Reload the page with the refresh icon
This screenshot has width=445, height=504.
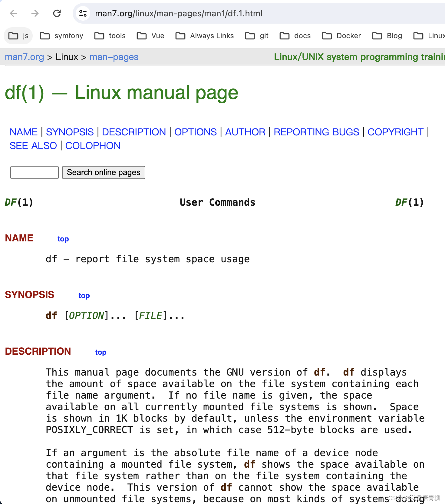point(57,13)
